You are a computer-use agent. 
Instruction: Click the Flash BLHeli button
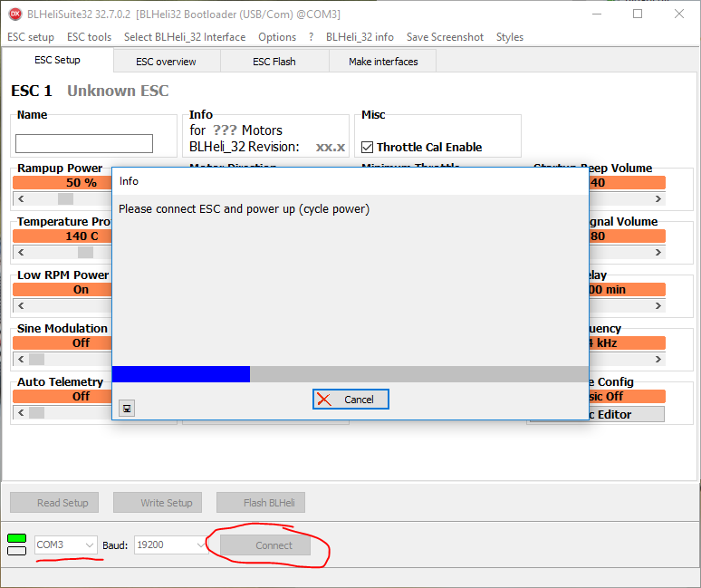[261, 503]
